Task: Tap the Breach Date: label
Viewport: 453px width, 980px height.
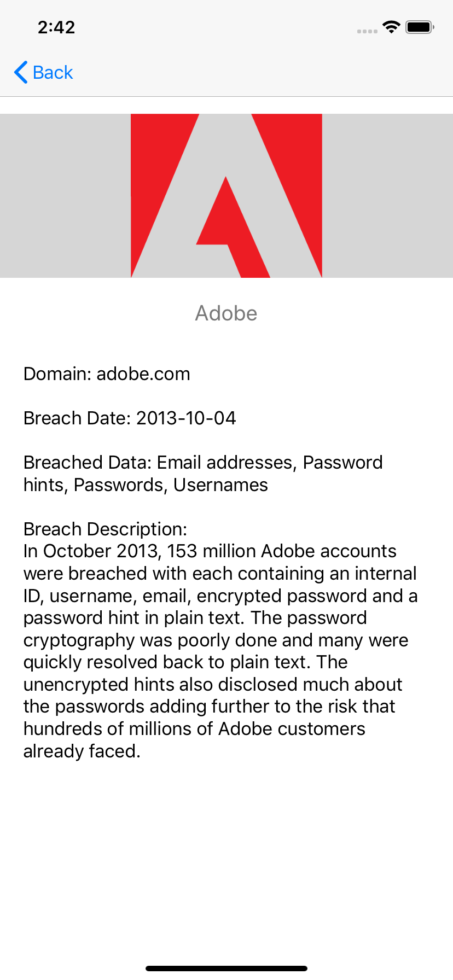Action: [77, 418]
